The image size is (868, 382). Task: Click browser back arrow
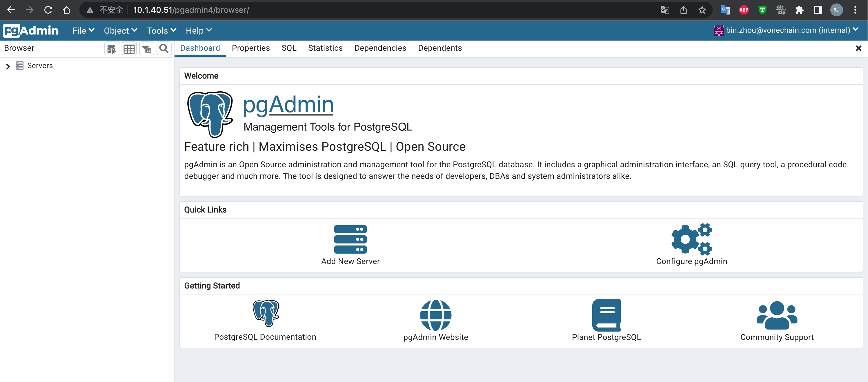point(11,10)
